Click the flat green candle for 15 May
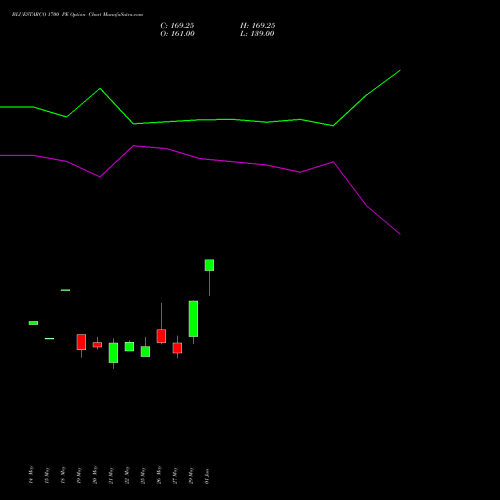The height and width of the screenshot is (500, 500). click(49, 339)
